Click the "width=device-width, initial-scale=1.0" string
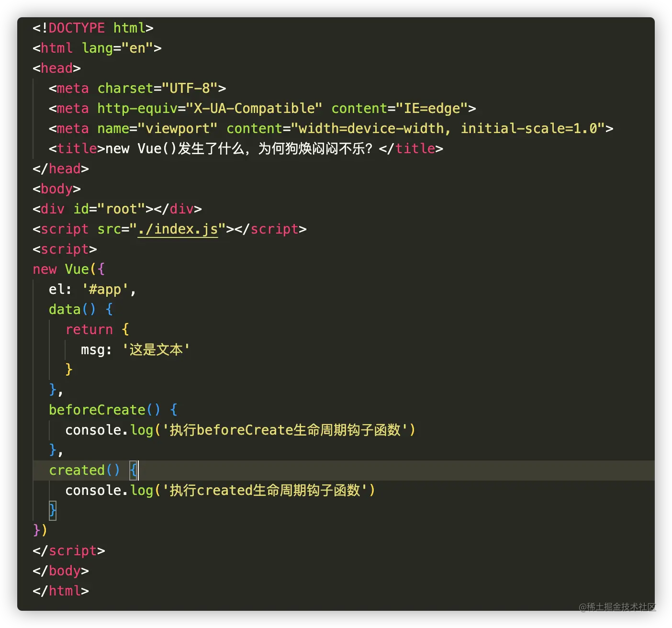The height and width of the screenshot is (628, 672). coord(448,129)
